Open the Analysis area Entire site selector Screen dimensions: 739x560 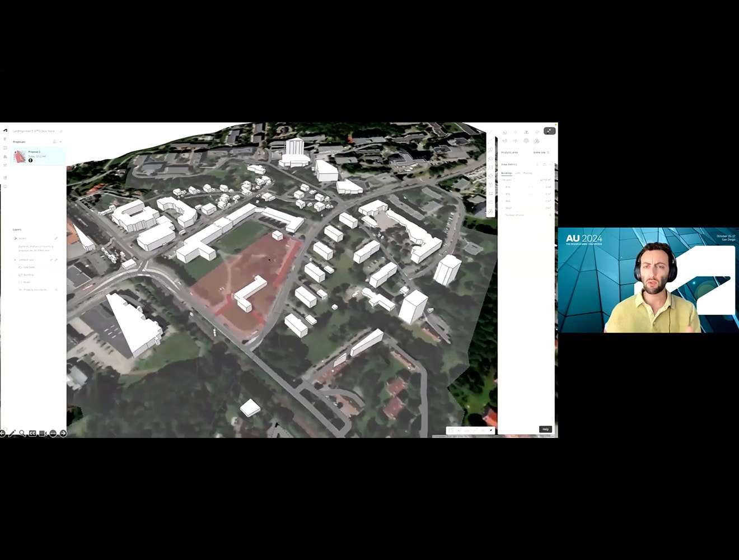539,152
